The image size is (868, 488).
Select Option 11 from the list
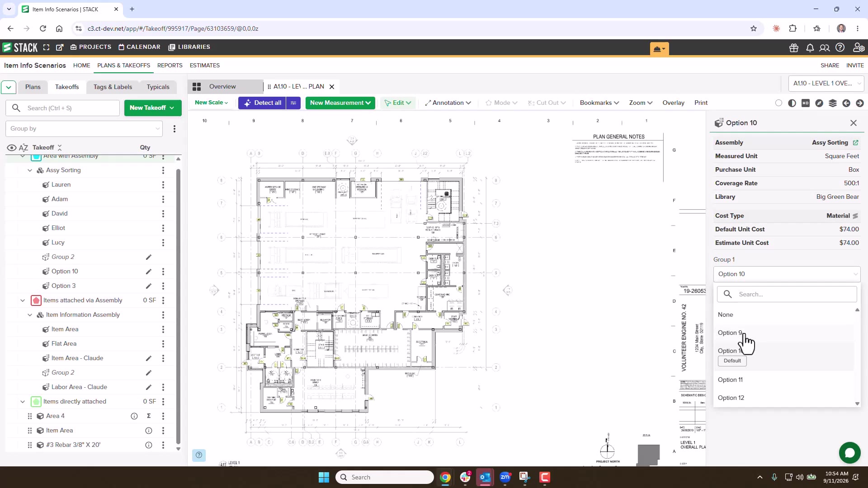(x=730, y=380)
